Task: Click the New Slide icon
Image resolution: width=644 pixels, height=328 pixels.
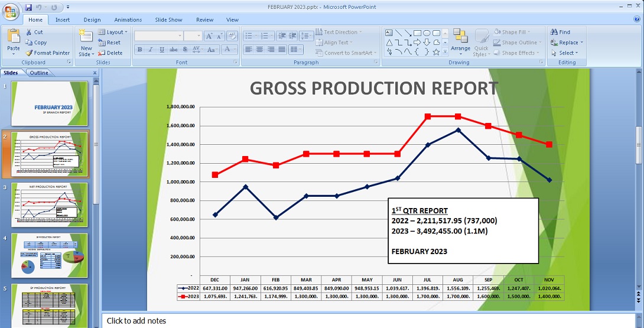Action: [x=86, y=37]
